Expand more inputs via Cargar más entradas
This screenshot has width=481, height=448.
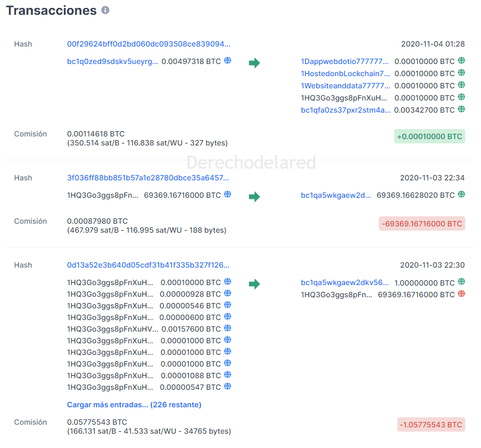(134, 405)
